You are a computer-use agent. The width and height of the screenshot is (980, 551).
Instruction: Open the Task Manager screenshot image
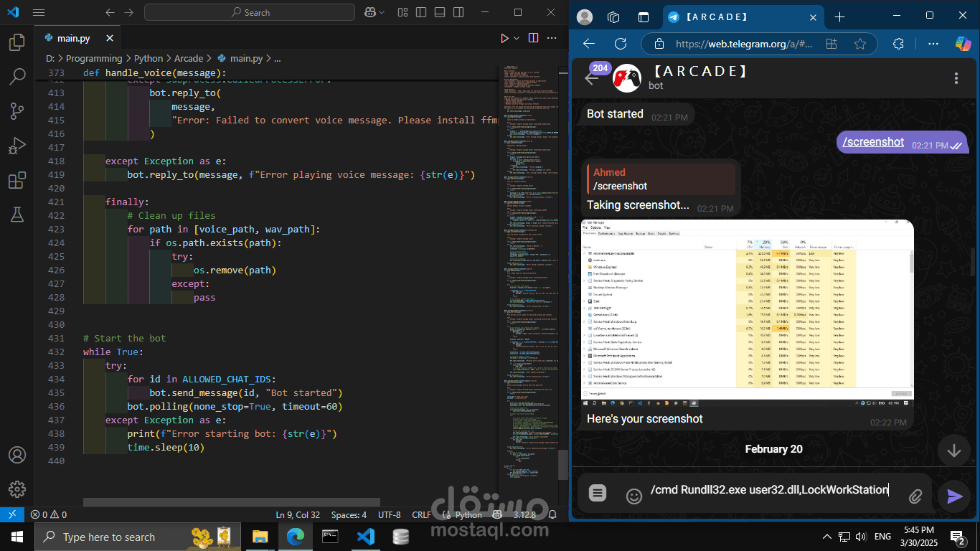pos(748,312)
